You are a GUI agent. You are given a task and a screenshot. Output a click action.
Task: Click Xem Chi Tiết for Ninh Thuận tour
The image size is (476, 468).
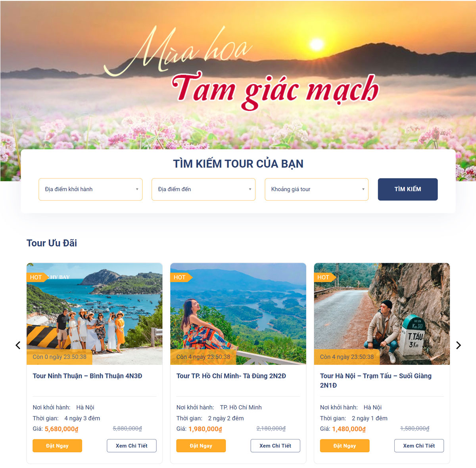pos(132,446)
